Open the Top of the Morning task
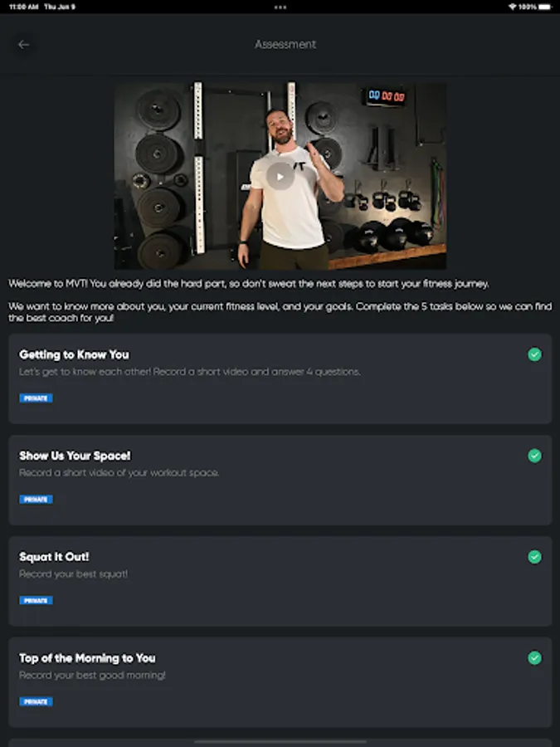This screenshot has width=560, height=747. pyautogui.click(x=280, y=682)
